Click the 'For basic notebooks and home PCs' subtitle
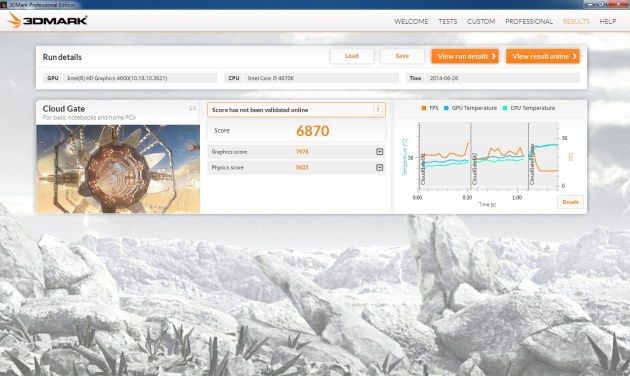Screen dimensions: 630x376 (89, 118)
